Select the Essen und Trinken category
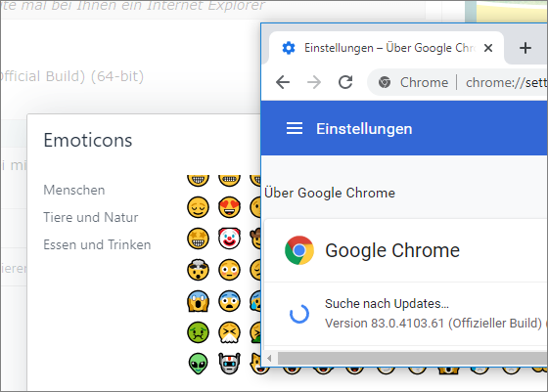Viewport: 548px width, 392px height. tap(97, 244)
